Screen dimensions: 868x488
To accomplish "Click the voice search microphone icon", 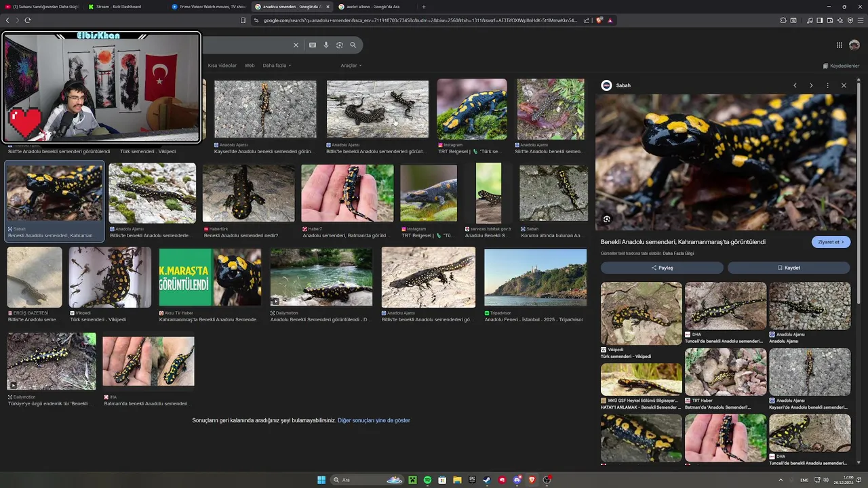I will tap(326, 45).
